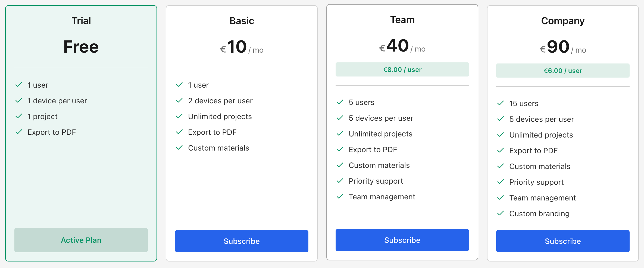Click checkmark next to 5 users

pyautogui.click(x=340, y=102)
